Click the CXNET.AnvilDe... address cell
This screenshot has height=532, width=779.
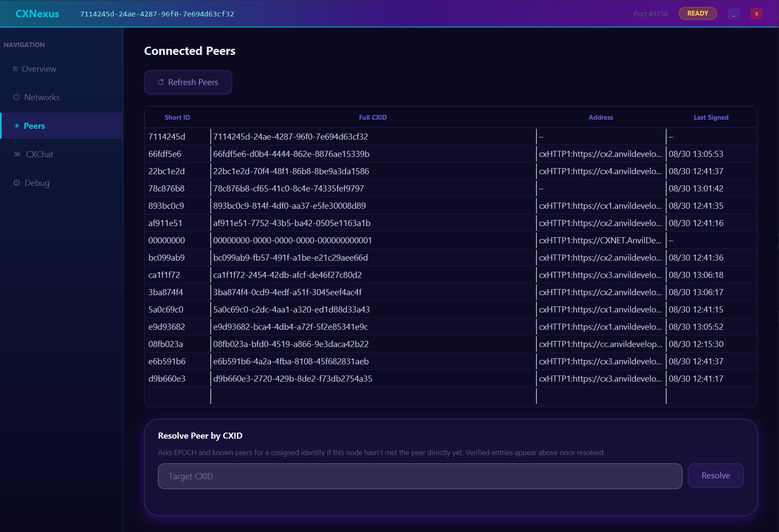point(601,240)
